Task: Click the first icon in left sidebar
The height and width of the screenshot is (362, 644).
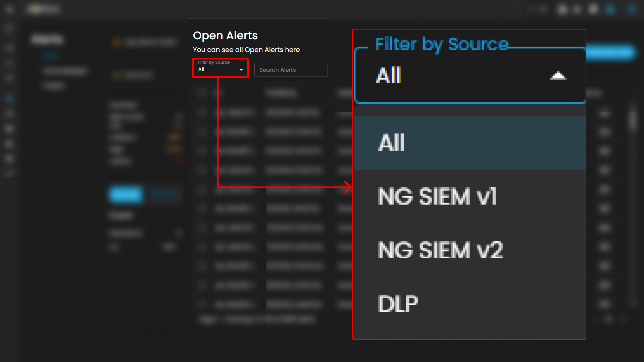Action: coord(9,28)
